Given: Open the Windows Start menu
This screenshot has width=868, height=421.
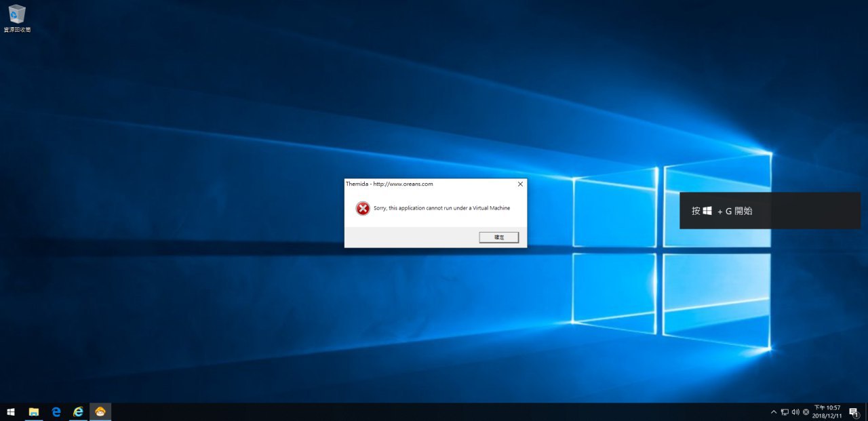Looking at the screenshot, I should pyautogui.click(x=11, y=412).
